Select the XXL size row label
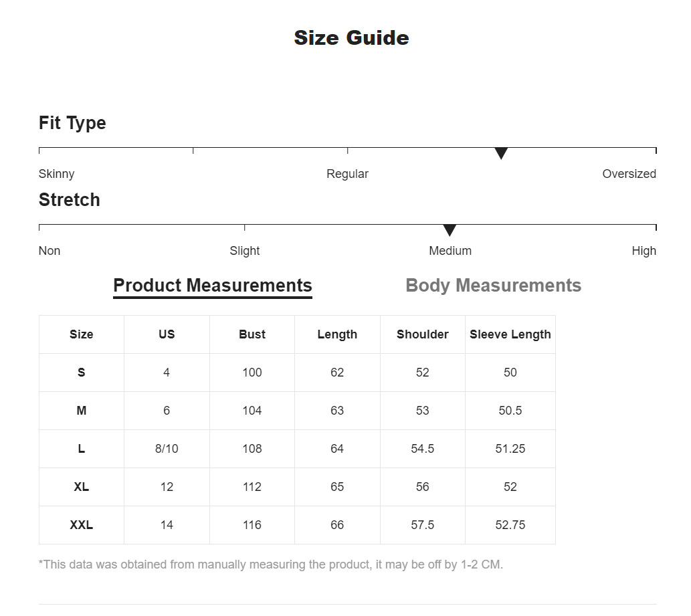The height and width of the screenshot is (616, 691). pyautogui.click(x=82, y=525)
